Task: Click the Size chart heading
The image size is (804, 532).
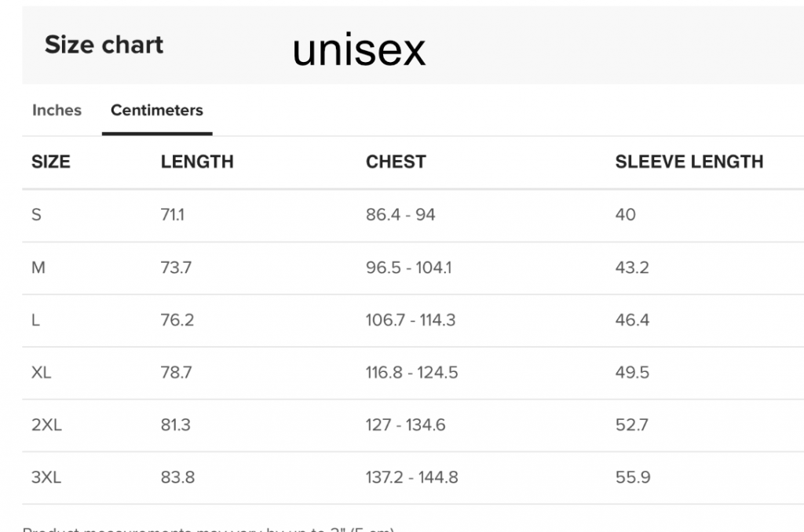Action: click(x=104, y=45)
